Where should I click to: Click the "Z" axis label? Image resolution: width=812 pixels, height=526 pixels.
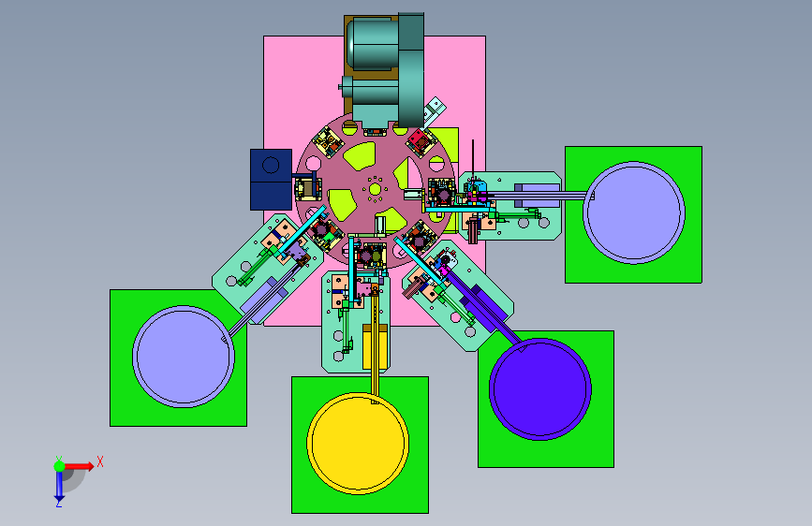click(59, 504)
